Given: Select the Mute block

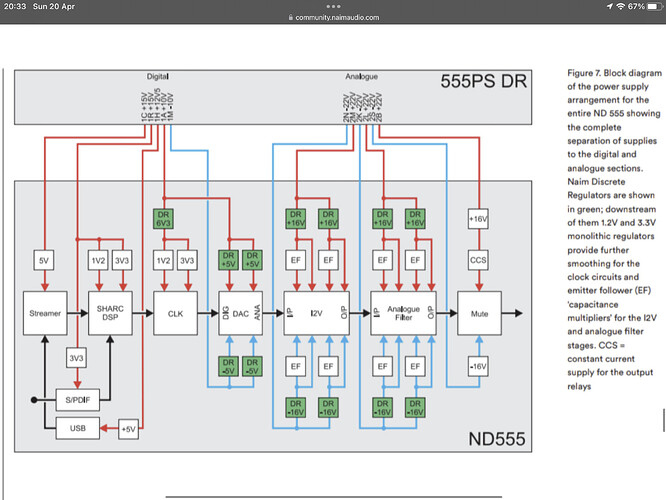Looking at the screenshot, I should click(x=478, y=313).
